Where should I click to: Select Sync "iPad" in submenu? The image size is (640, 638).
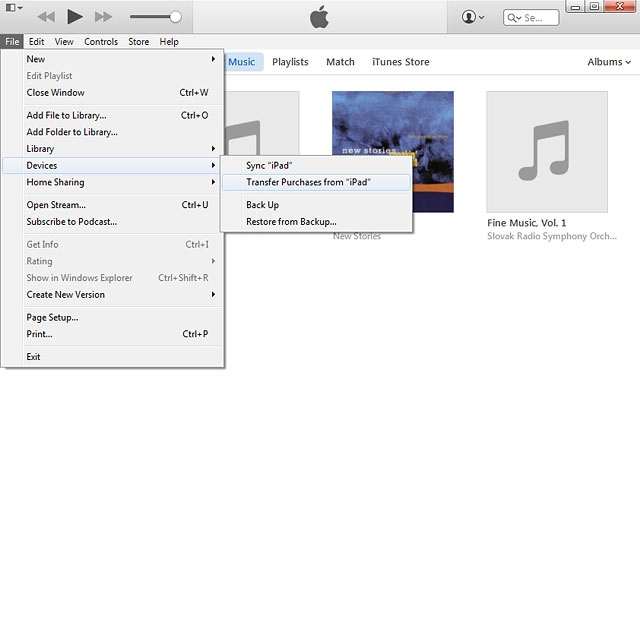coord(316,166)
